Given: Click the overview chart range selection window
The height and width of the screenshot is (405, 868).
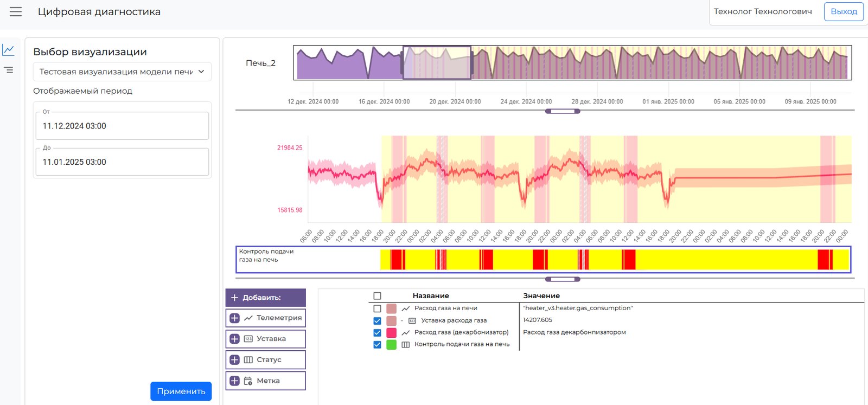Looking at the screenshot, I should pyautogui.click(x=437, y=63).
